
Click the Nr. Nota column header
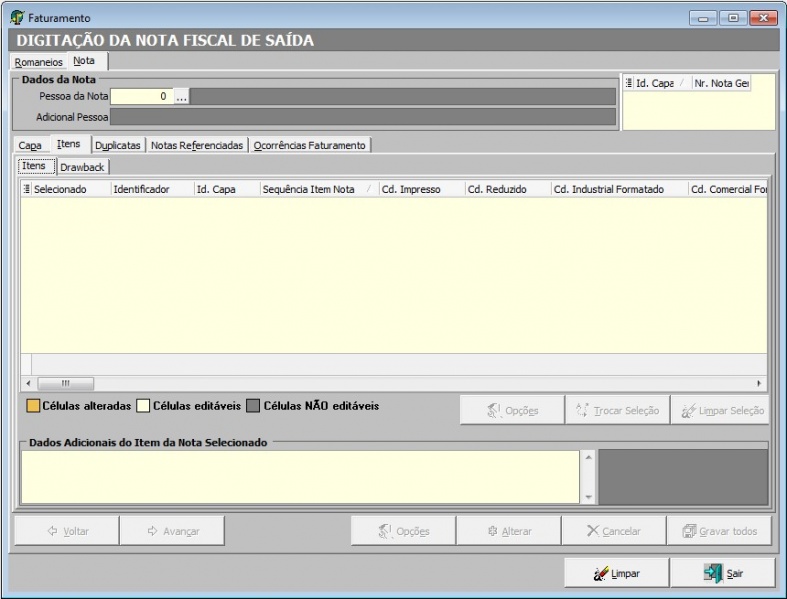pos(720,84)
